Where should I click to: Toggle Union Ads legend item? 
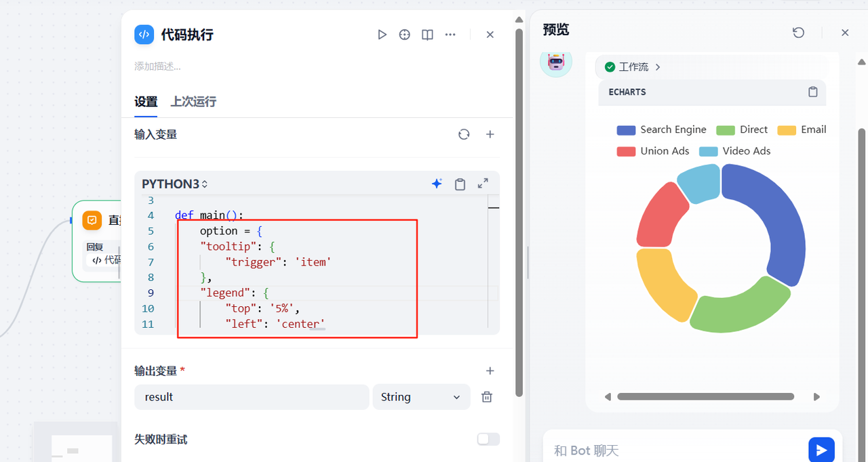pyautogui.click(x=652, y=151)
